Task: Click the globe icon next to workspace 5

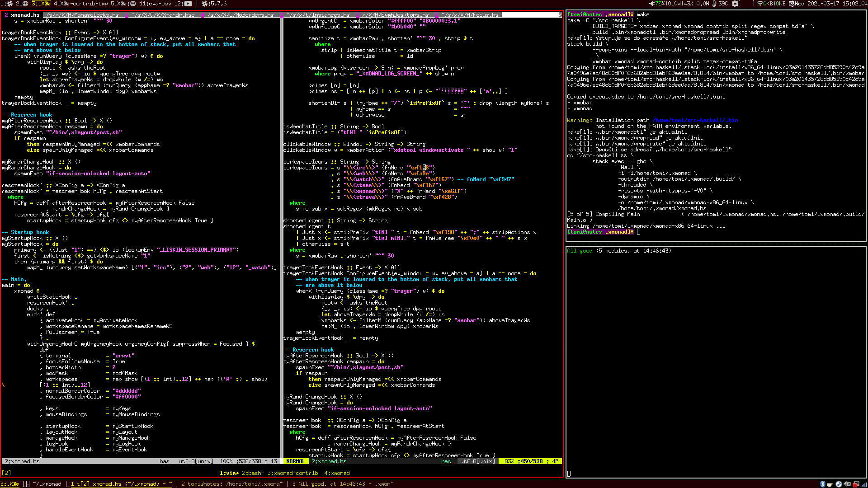Action: point(133,4)
